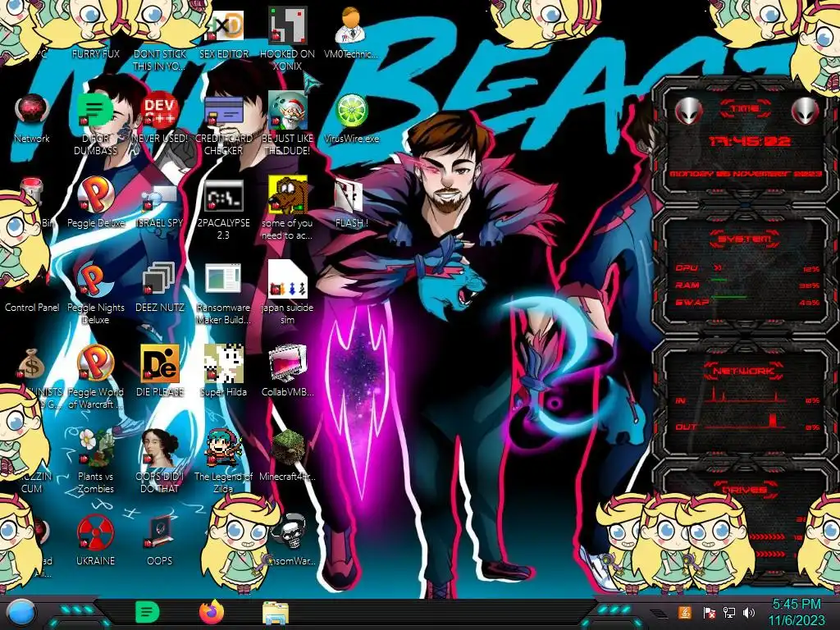Click the volume speaker tray icon

pos(749,612)
